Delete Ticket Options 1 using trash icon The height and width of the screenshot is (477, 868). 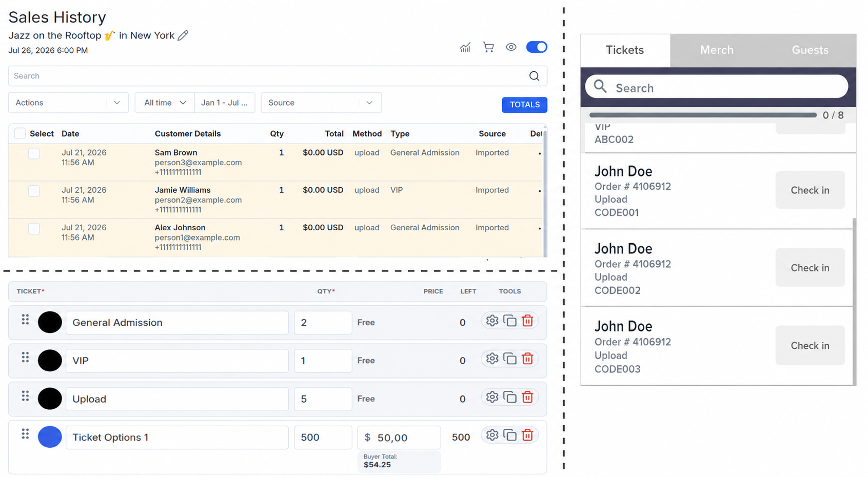click(x=527, y=435)
